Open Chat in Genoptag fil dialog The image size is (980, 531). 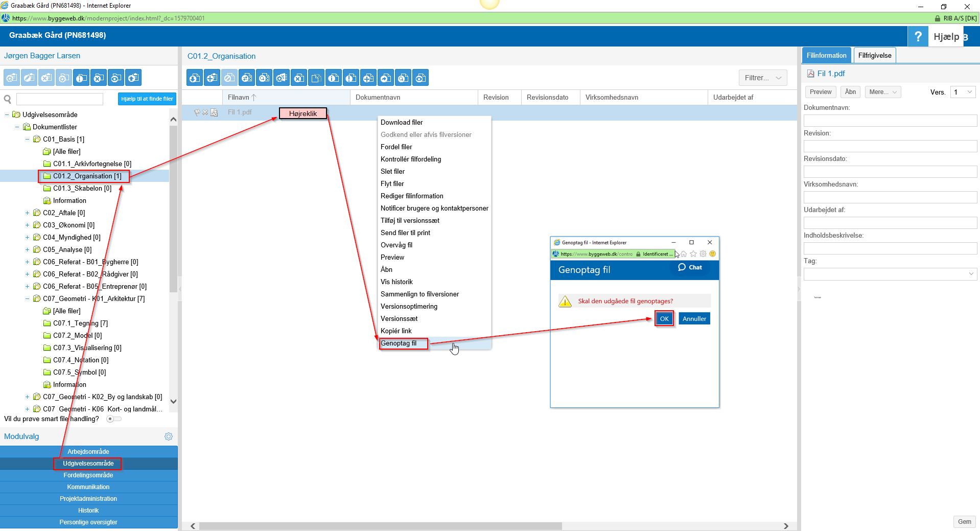pyautogui.click(x=690, y=267)
